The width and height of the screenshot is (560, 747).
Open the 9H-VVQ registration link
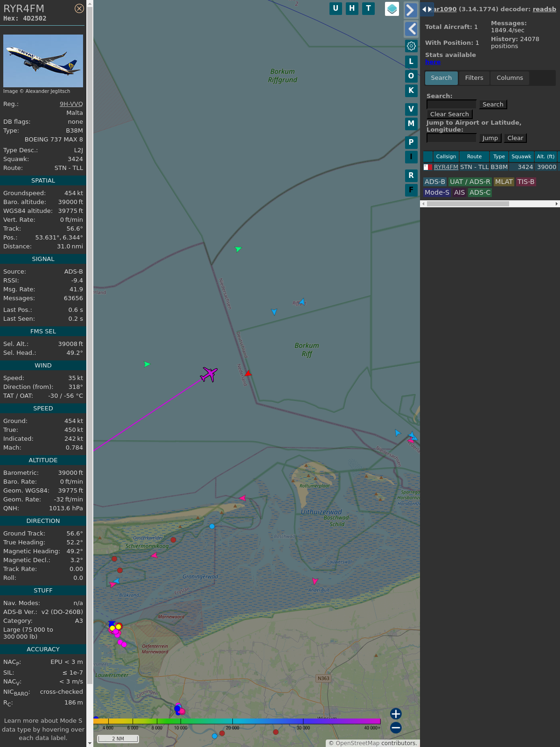tap(71, 104)
